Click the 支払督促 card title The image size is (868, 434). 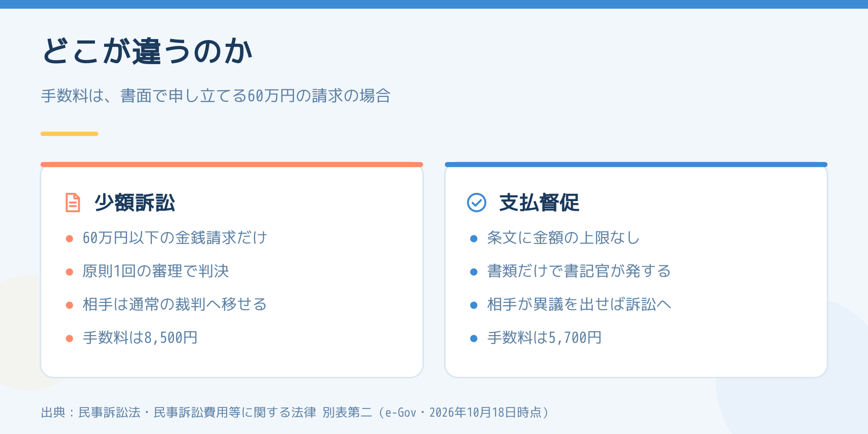539,203
